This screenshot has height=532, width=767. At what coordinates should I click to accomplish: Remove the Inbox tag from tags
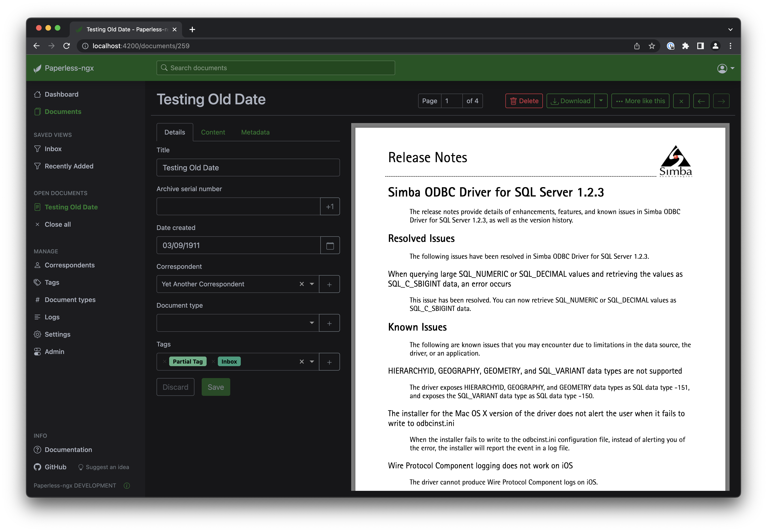coord(213,362)
